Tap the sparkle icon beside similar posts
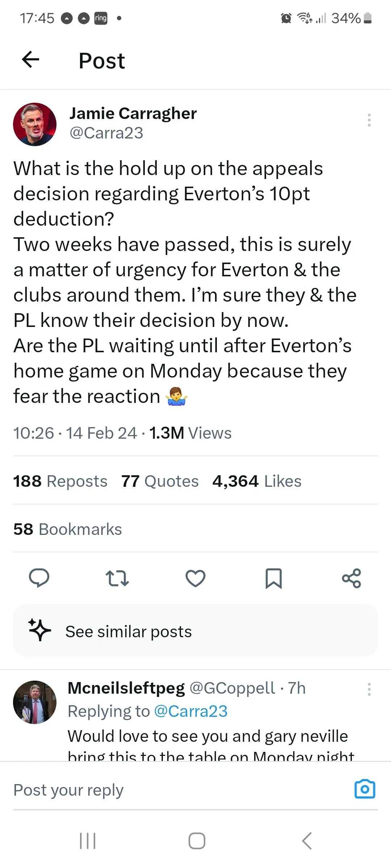391x868 pixels. [x=40, y=630]
